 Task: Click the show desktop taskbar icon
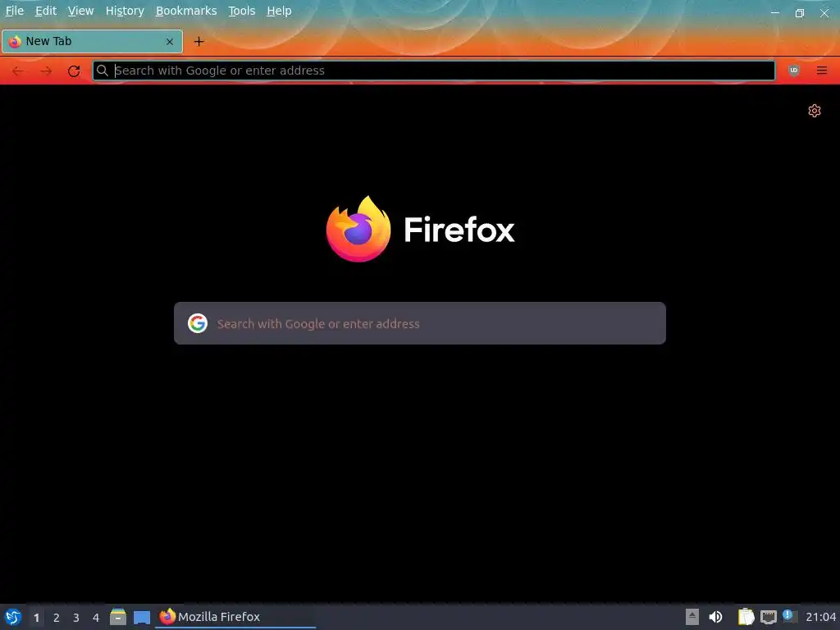pyautogui.click(x=142, y=617)
